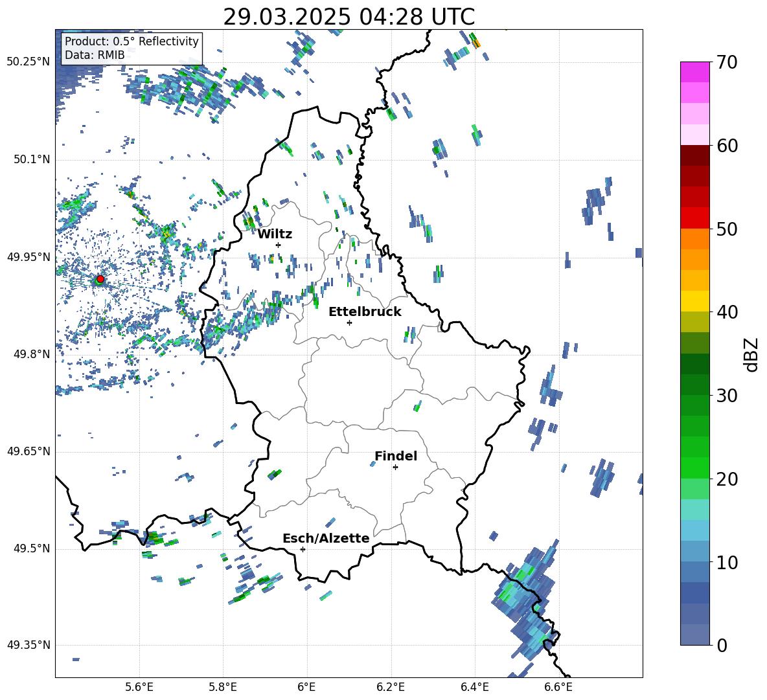The height and width of the screenshot is (700, 767).
Task: Click the longitude label 6.2°E
Action: (391, 687)
